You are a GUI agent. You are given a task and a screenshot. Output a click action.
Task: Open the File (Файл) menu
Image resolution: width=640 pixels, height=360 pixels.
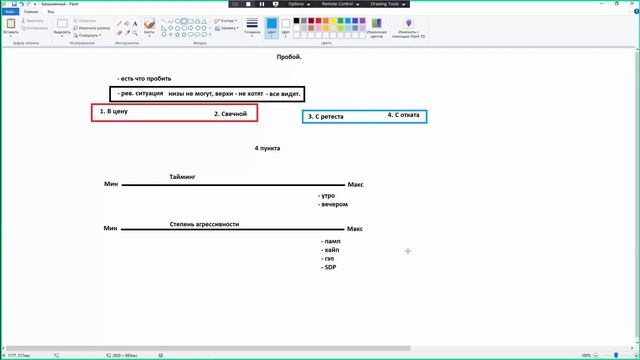pos(10,12)
